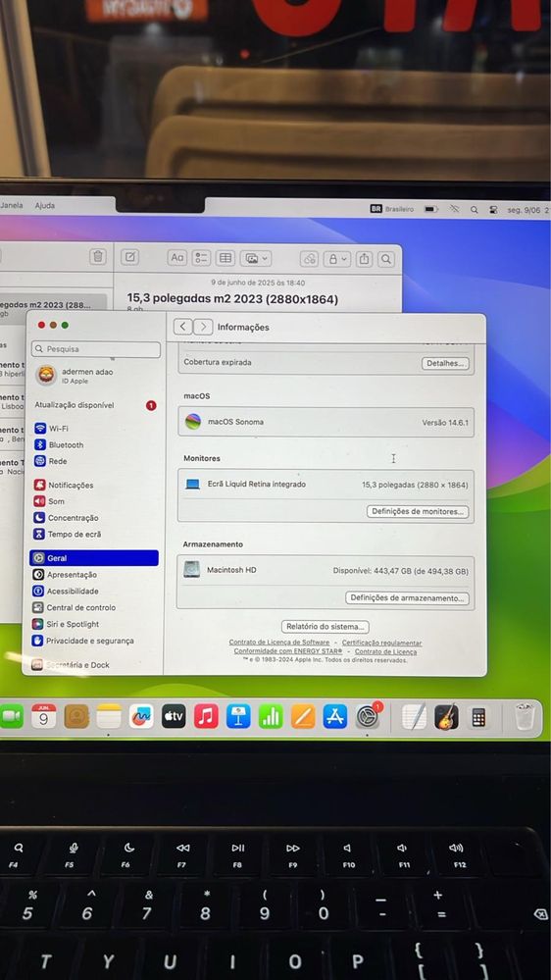Viewport: 551px width, 980px height.
Task: Open Relatório do sistema...
Action: (x=325, y=626)
